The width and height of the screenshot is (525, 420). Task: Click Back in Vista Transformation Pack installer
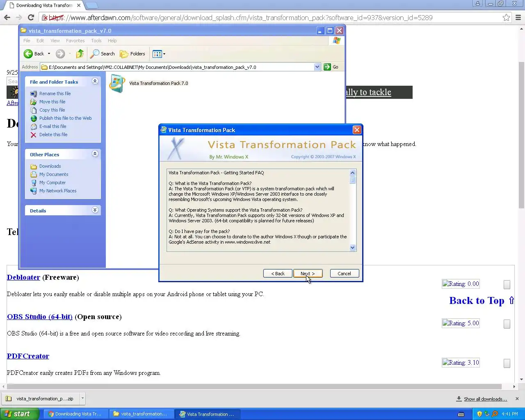[278, 274]
